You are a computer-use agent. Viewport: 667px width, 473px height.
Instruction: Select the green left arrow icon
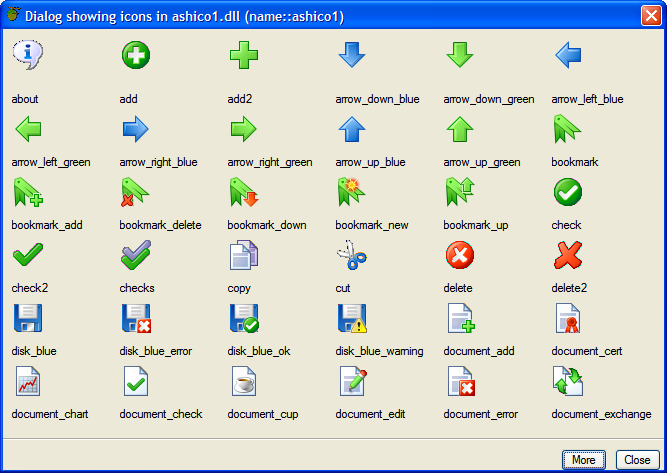tap(28, 129)
